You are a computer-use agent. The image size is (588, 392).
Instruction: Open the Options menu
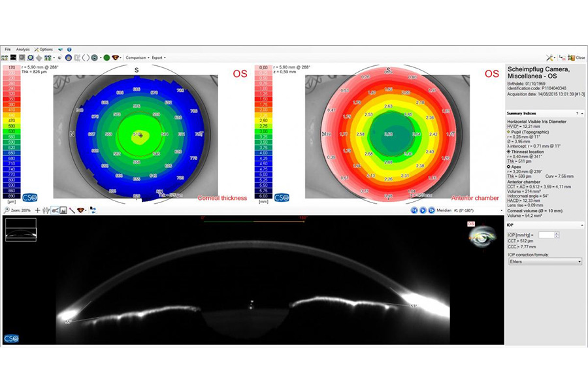click(44, 49)
